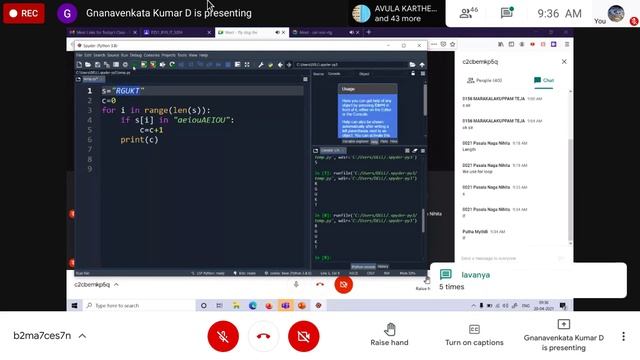640x360 pixels.
Task: Turn on the camera in the bottom call bar
Action: click(x=303, y=336)
